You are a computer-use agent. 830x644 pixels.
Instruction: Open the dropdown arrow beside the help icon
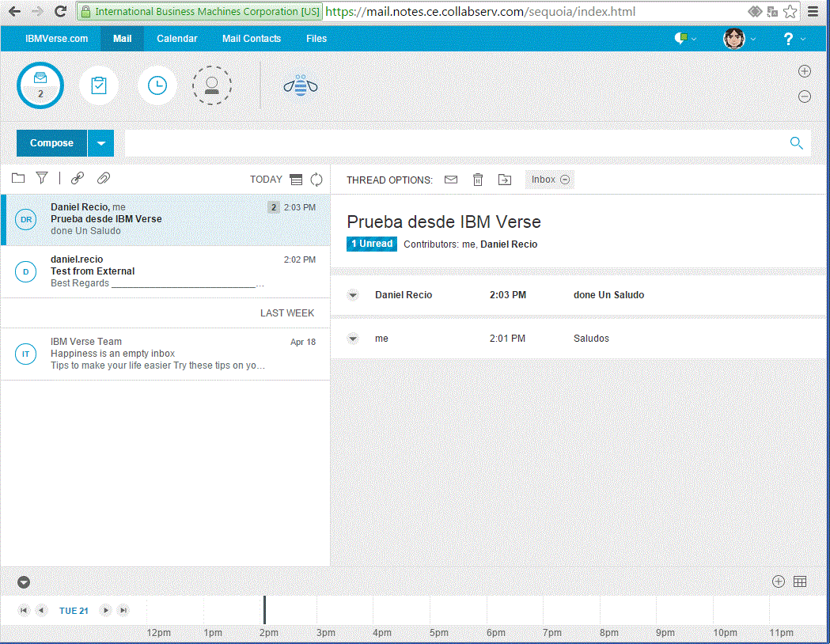(x=803, y=39)
